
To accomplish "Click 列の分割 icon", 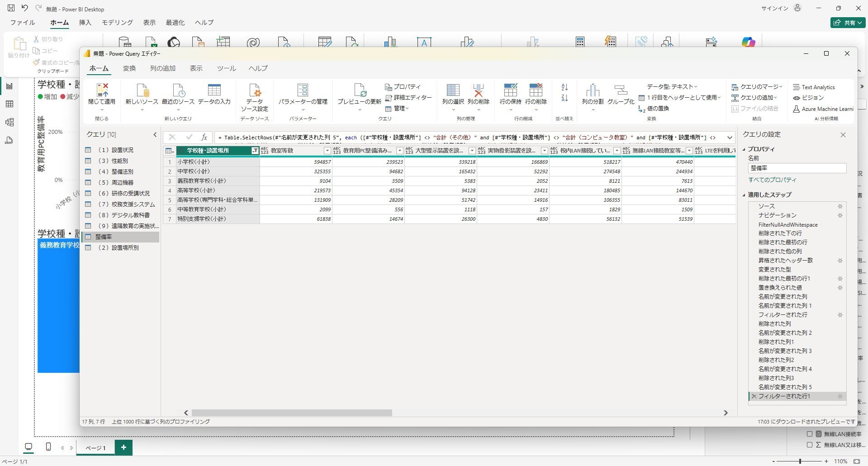I will [593, 90].
